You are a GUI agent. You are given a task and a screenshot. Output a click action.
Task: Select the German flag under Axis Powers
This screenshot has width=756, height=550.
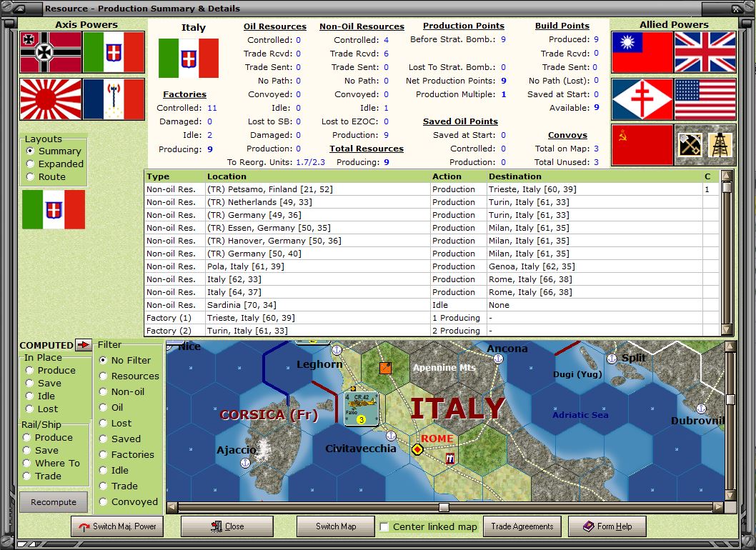[51, 53]
